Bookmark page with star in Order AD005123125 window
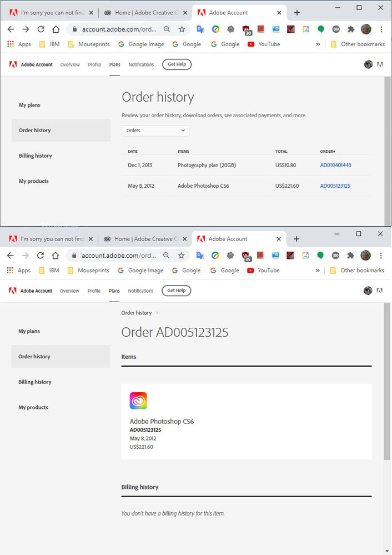Image resolution: width=392 pixels, height=555 pixels. click(x=182, y=256)
